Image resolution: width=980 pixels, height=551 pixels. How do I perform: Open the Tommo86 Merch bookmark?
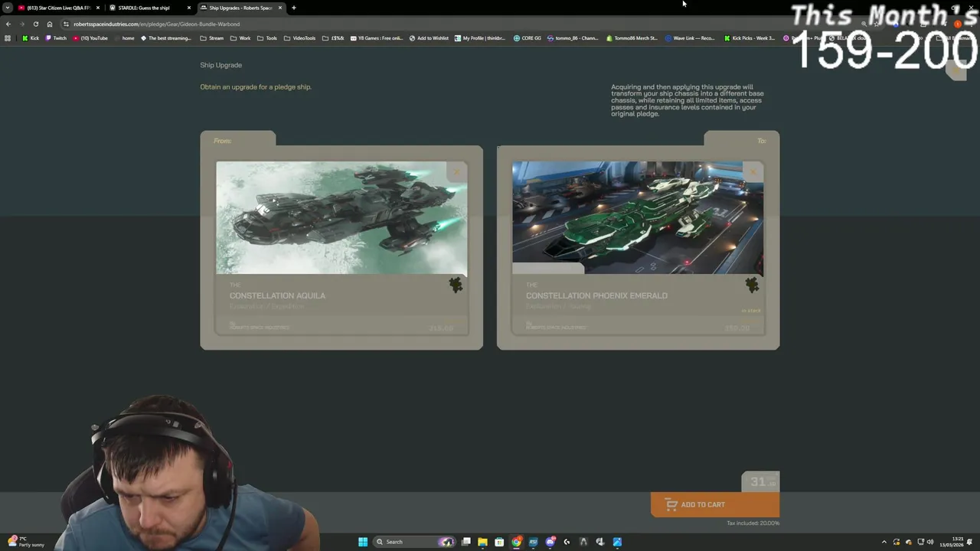tap(632, 37)
